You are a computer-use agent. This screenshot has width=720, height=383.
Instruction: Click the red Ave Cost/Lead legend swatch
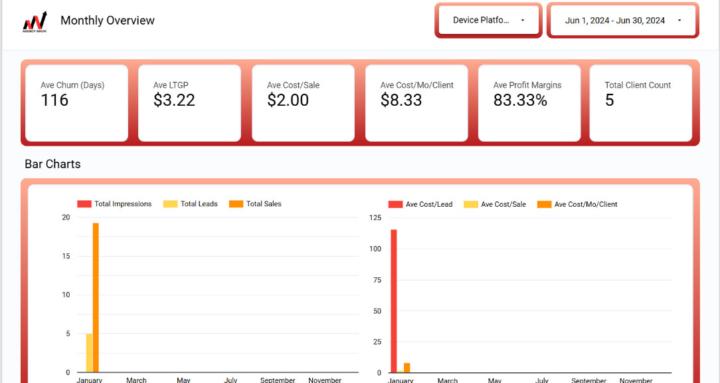(x=395, y=204)
